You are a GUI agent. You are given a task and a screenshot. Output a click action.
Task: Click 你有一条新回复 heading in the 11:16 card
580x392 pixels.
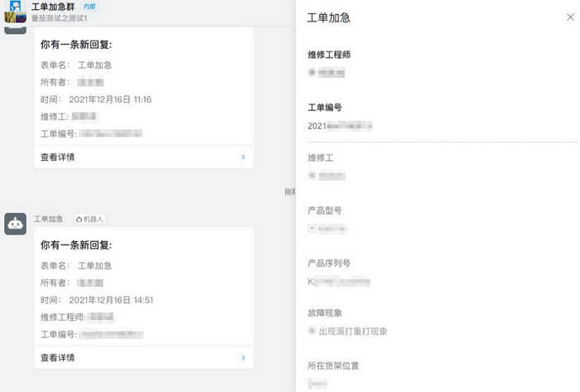point(76,45)
